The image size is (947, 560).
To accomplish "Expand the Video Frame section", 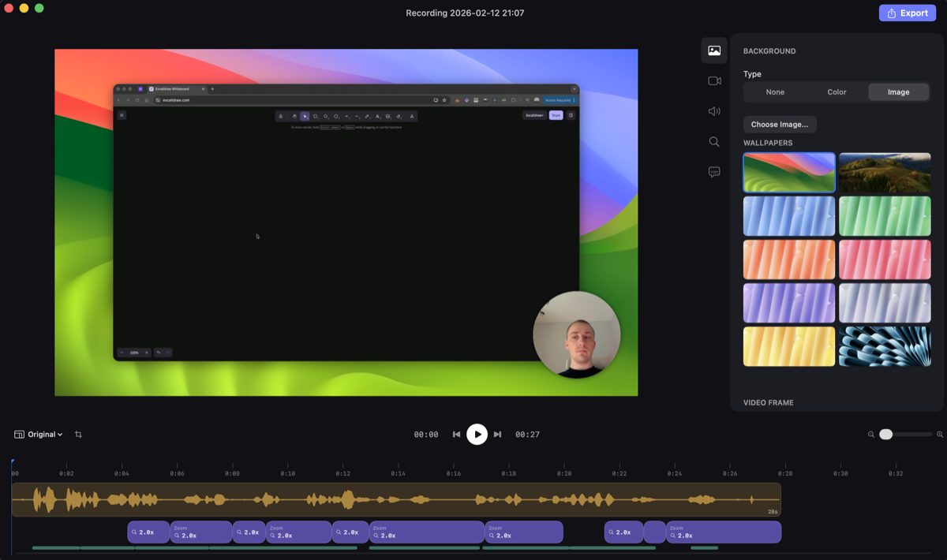I will tap(768, 402).
